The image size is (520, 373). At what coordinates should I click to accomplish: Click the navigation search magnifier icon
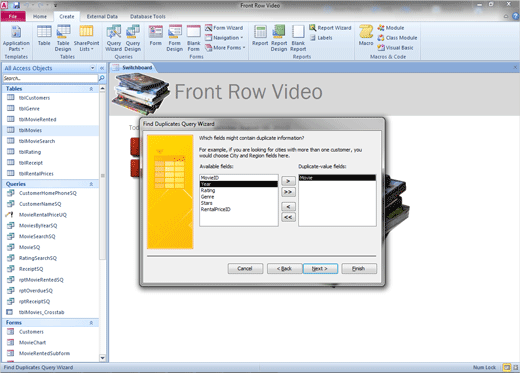pyautogui.click(x=102, y=78)
